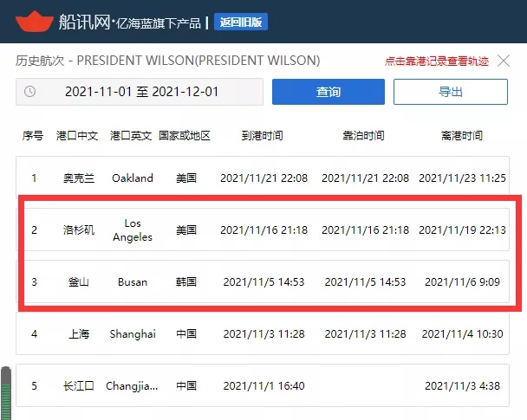Click the 国家或地区 column header

point(188,136)
